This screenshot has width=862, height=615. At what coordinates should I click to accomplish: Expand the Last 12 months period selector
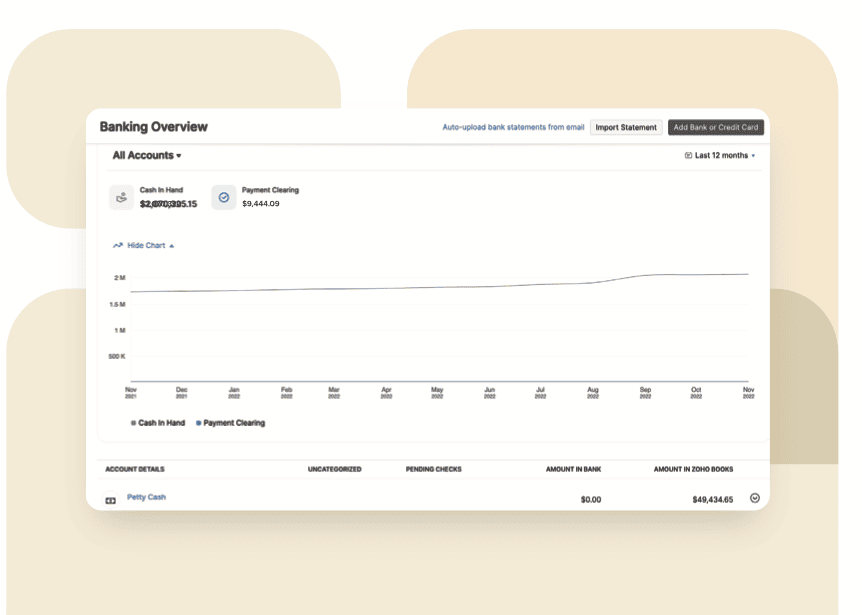[723, 156]
